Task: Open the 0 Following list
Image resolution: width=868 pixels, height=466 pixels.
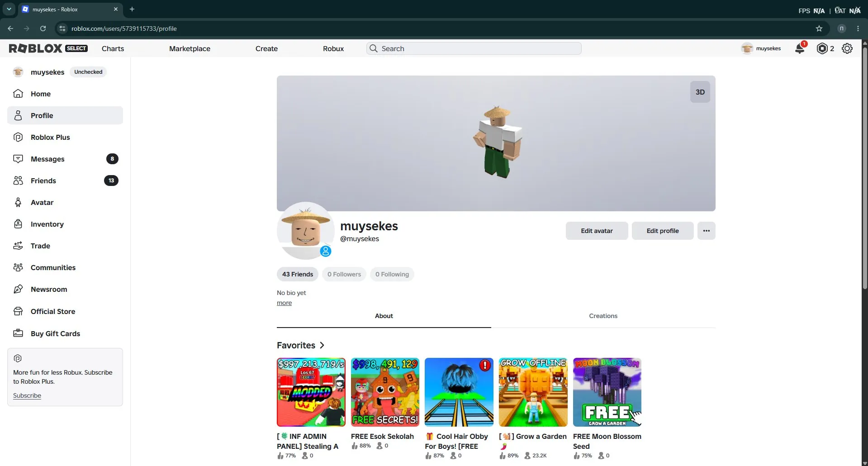Action: 392,274
